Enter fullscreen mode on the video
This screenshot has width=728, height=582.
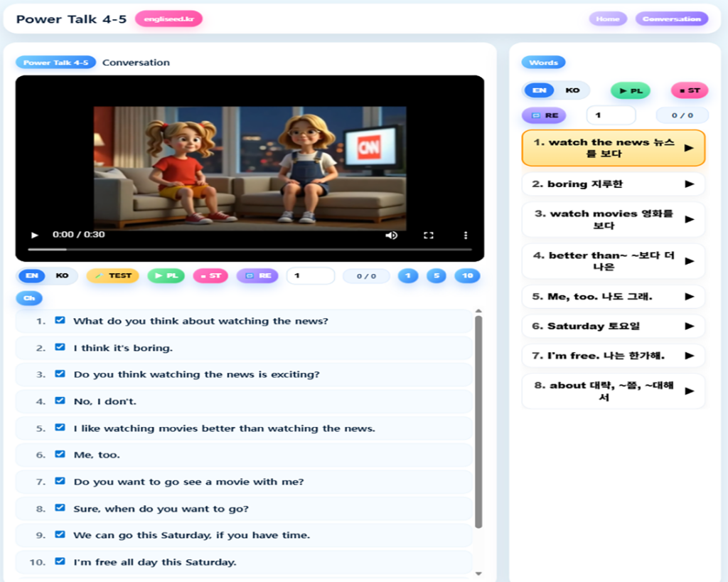point(428,235)
